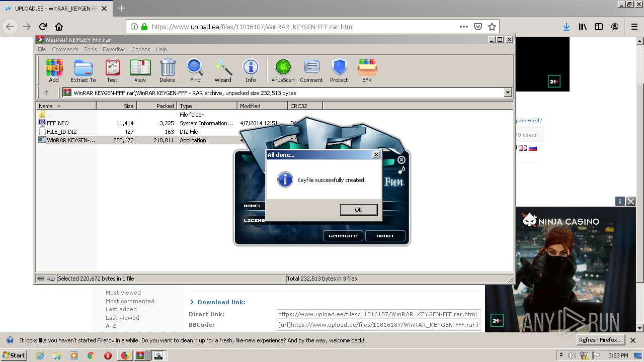The image size is (644, 362).
Task: Switch site language to English flag
Action: coord(523,148)
